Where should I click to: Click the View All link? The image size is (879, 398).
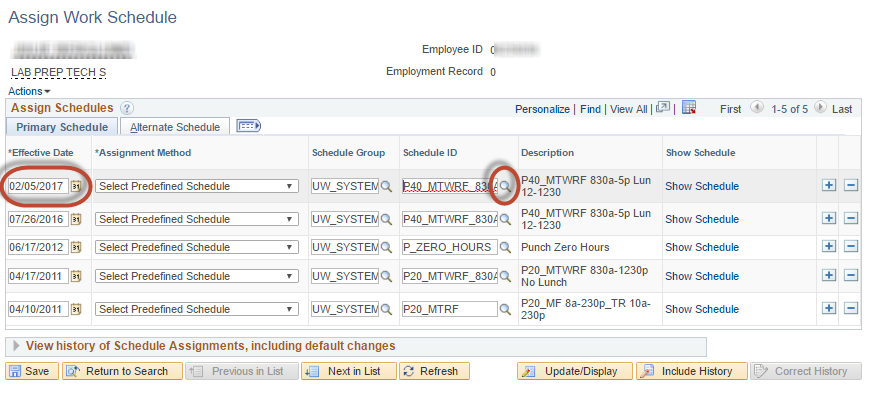coord(628,109)
